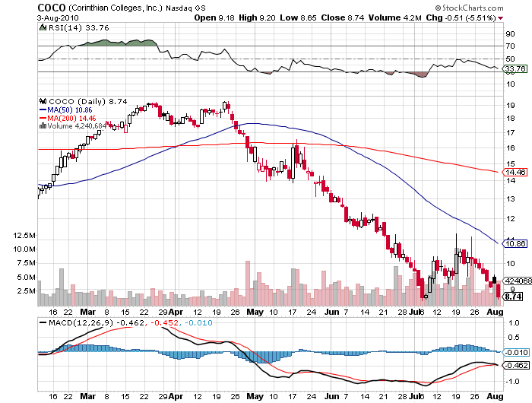Click May on the MACD panel date axis
The width and height of the screenshot is (532, 403).
tap(255, 396)
